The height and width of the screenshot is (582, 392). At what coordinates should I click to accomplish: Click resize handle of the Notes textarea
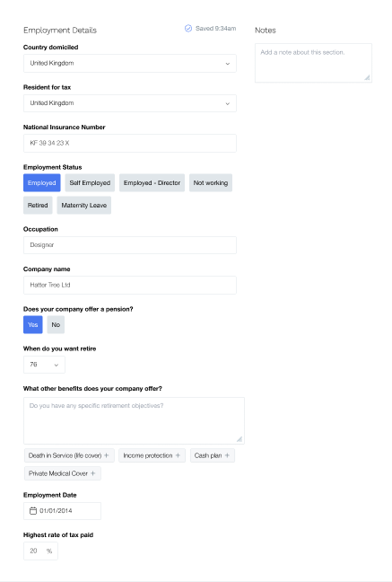tap(367, 77)
